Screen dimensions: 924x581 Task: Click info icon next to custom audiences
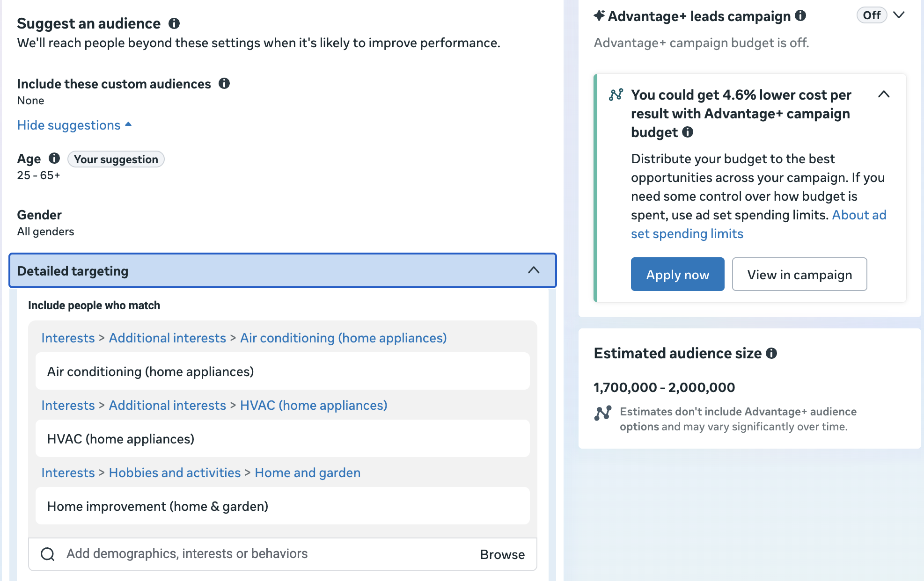click(x=224, y=83)
